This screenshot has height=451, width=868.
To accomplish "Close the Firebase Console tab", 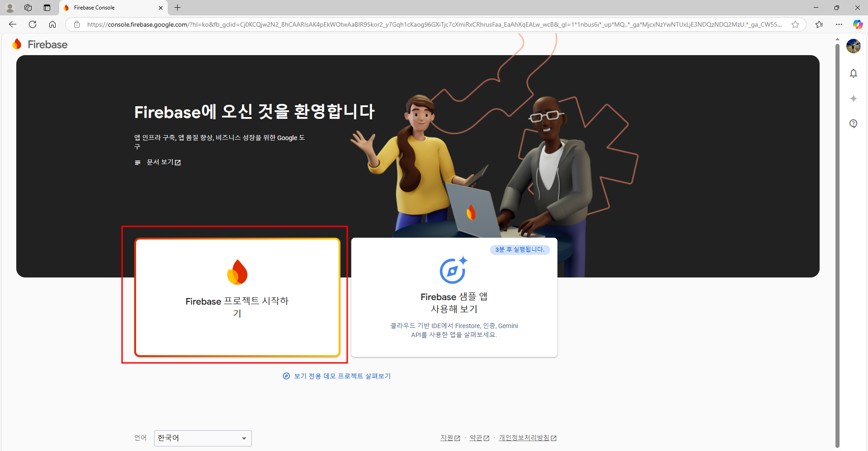I will tap(160, 8).
